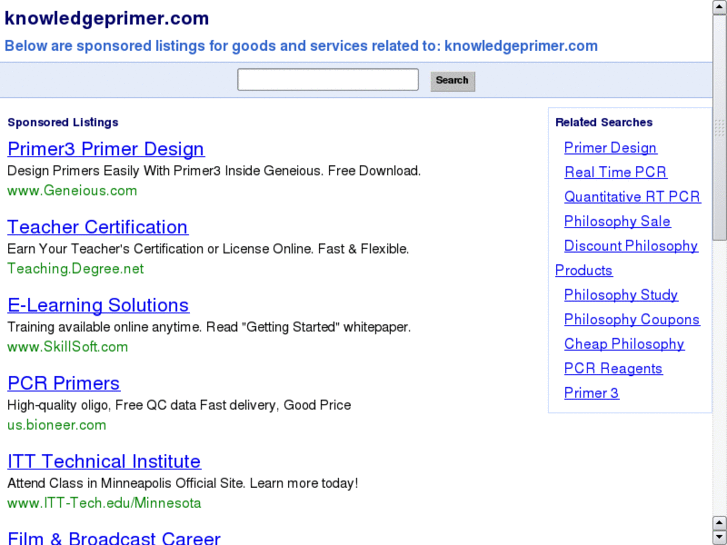Click 'High-quality oligo, Free QC data' description
Image resolution: width=727 pixels, height=545 pixels.
(x=179, y=405)
